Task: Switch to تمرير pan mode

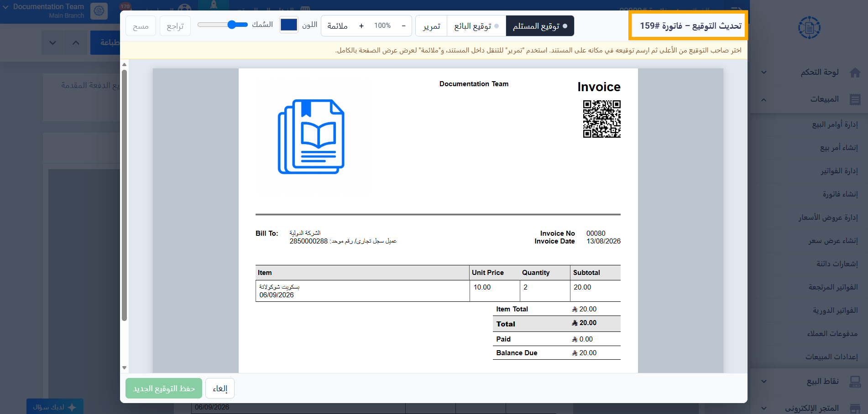Action: click(431, 26)
